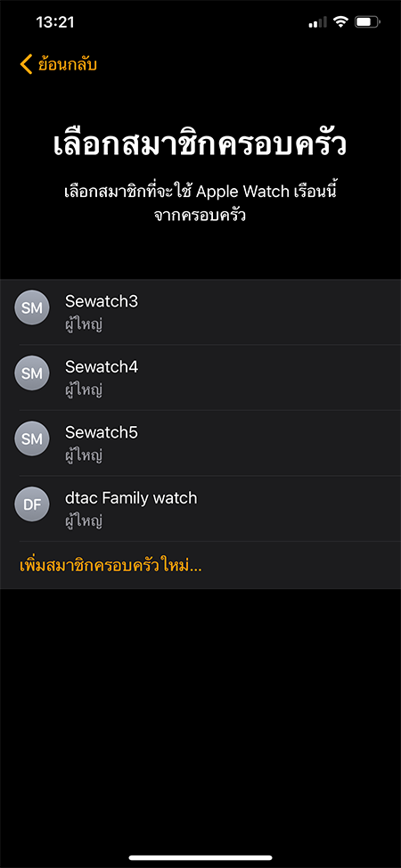Tap the ผู้ใหญ่ label under dtac Family watch
Viewport: 401px width, 868px height.
click(x=84, y=520)
